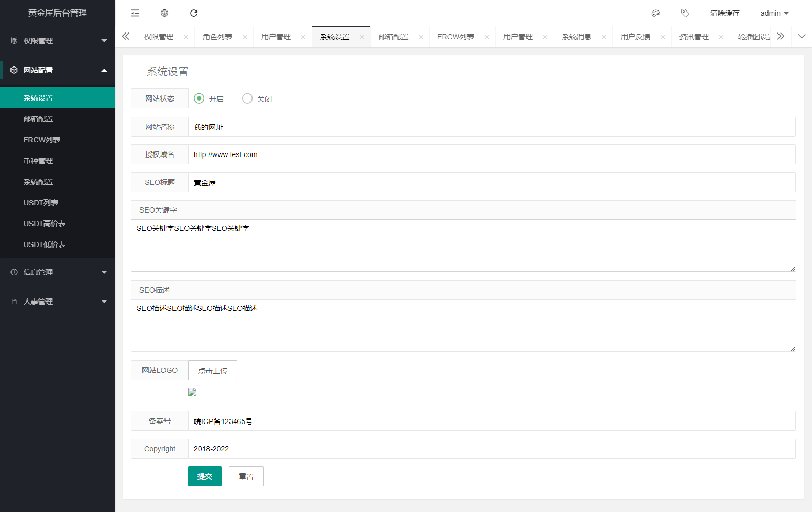Screen dimensions: 812x512
Task: Open the tab operations dropdown arrow
Action: (802, 36)
